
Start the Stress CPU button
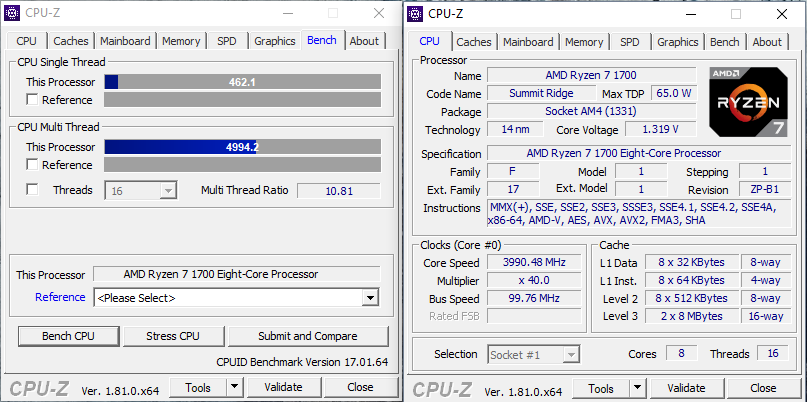[173, 336]
